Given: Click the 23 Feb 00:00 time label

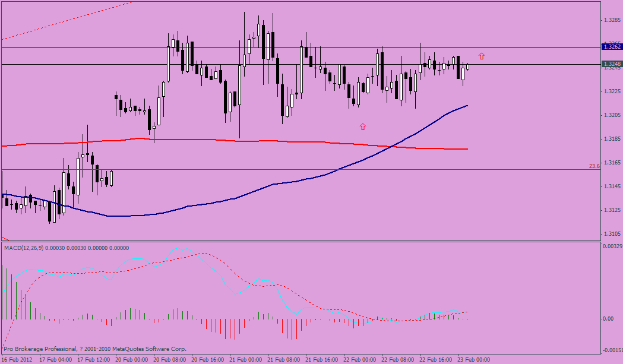Looking at the screenshot, I should click(x=473, y=360).
